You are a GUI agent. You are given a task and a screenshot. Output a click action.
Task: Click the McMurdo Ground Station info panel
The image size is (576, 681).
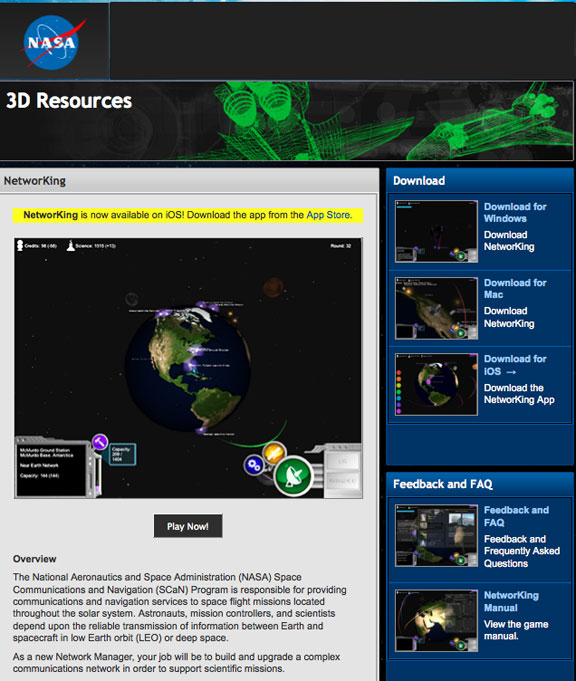(x=51, y=468)
